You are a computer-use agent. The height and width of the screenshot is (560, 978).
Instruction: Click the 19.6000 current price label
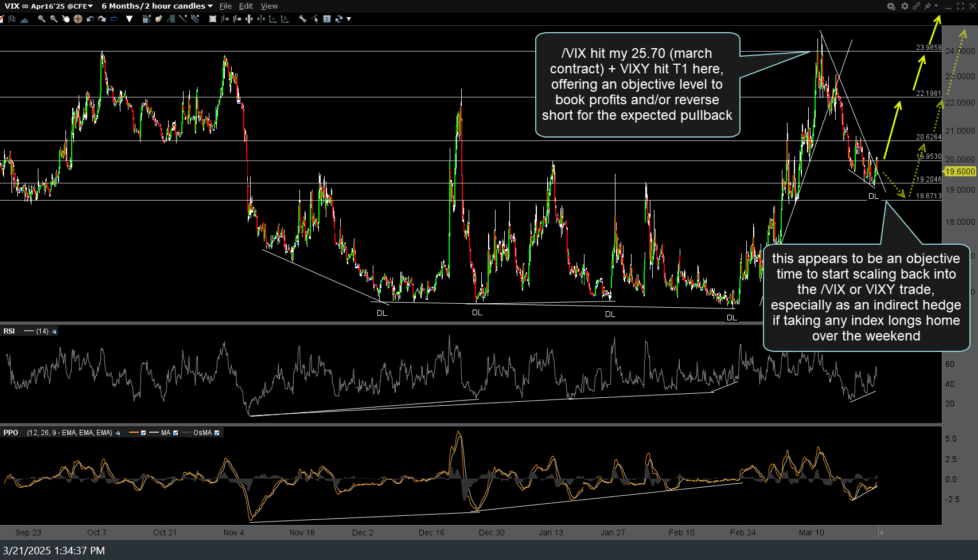click(x=960, y=171)
